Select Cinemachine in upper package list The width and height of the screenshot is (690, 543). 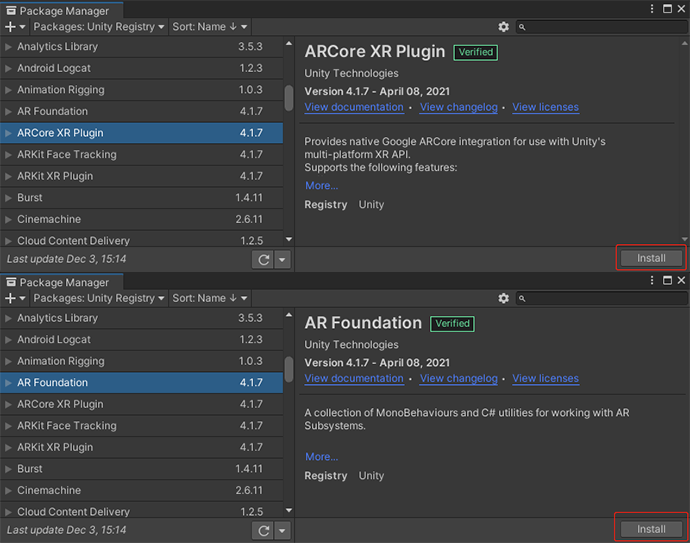(x=141, y=219)
